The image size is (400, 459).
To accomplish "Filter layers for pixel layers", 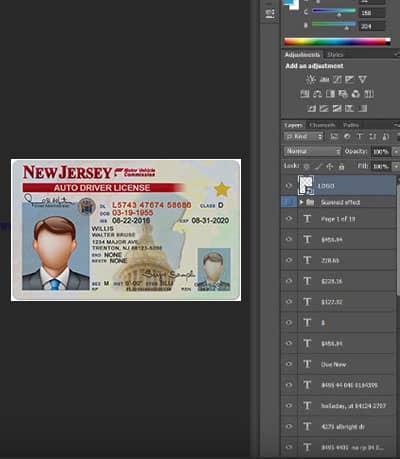I will point(334,136).
